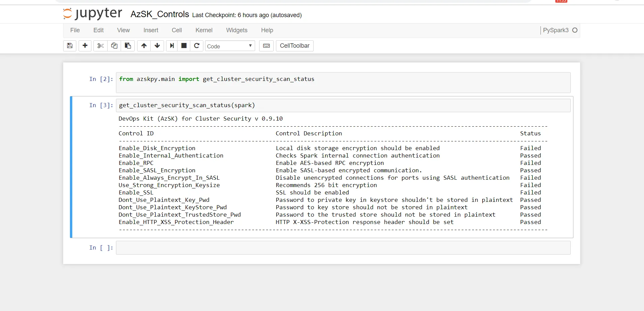Click 'Enable AES-based RPC encryption' description

click(x=330, y=163)
